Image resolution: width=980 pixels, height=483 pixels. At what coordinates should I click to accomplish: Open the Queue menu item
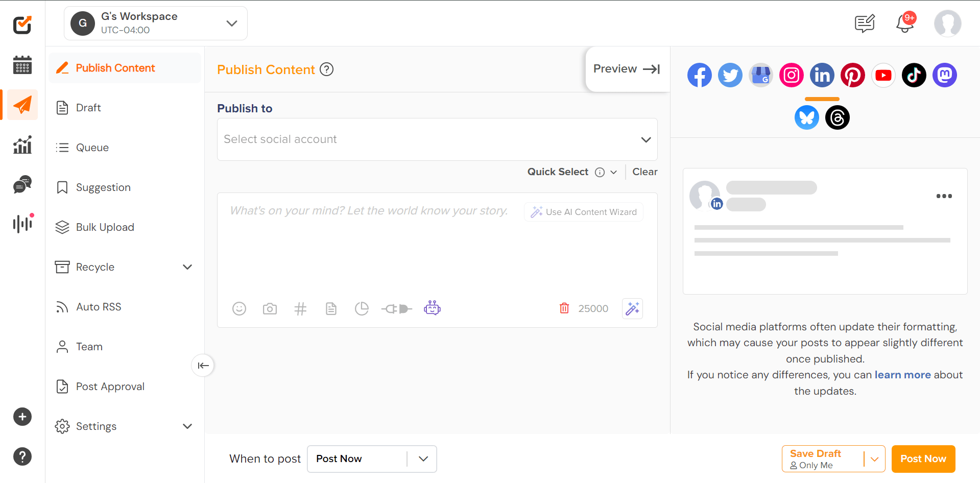125,148
